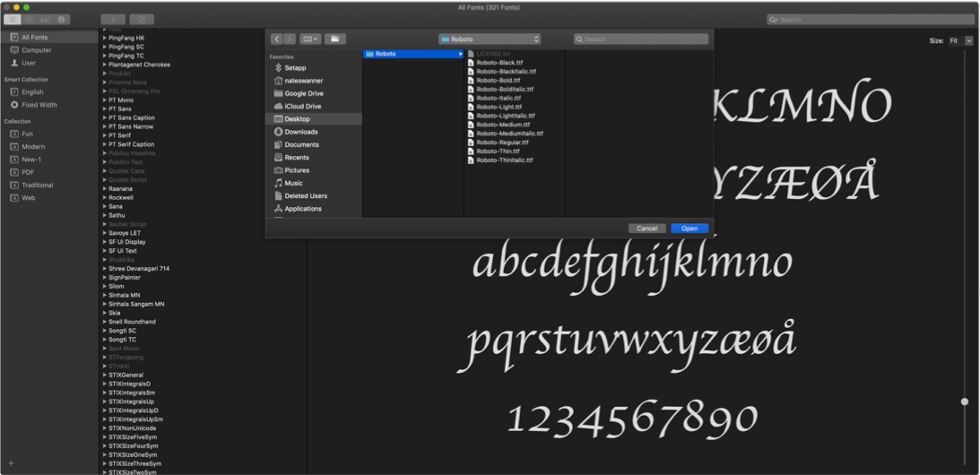Click the new folder icon in dialog toolbar
This screenshot has width=980, height=475.
(x=335, y=39)
